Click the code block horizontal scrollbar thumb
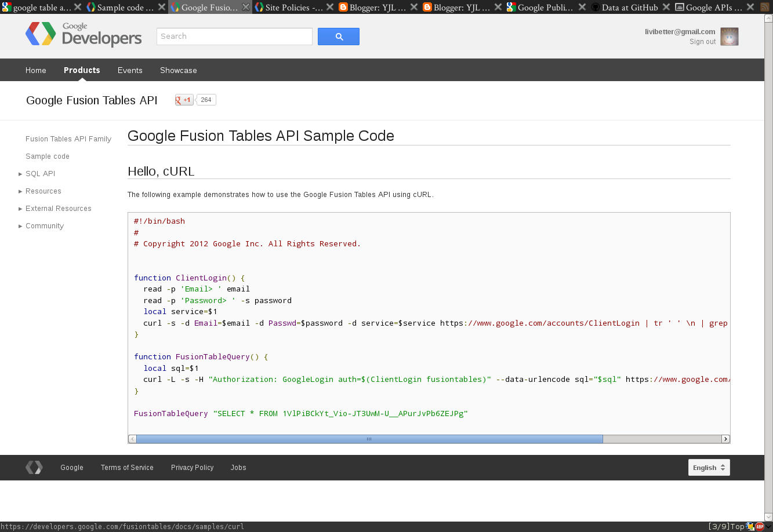The height and width of the screenshot is (532, 773). coord(369,439)
